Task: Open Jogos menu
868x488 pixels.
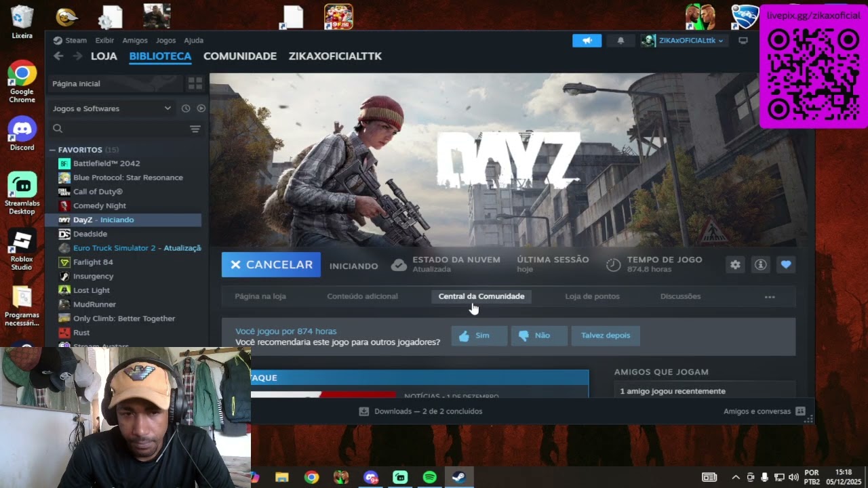Action: (x=165, y=41)
